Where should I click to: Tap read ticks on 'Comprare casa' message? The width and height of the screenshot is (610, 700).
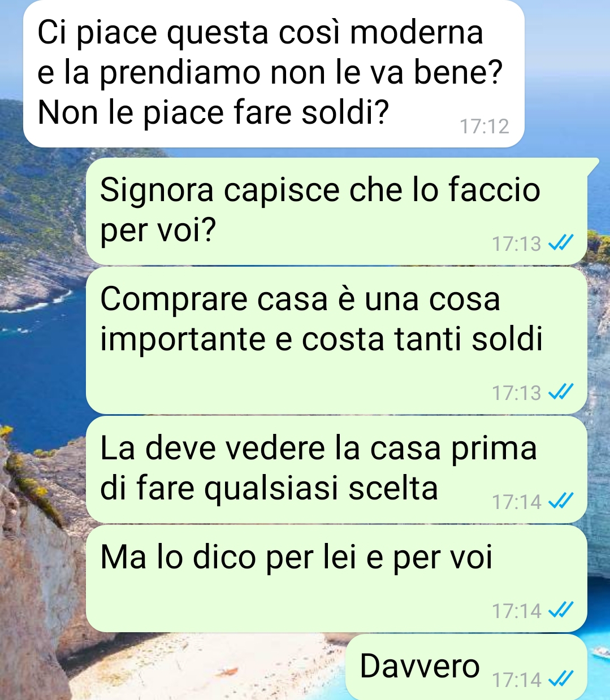(x=563, y=392)
